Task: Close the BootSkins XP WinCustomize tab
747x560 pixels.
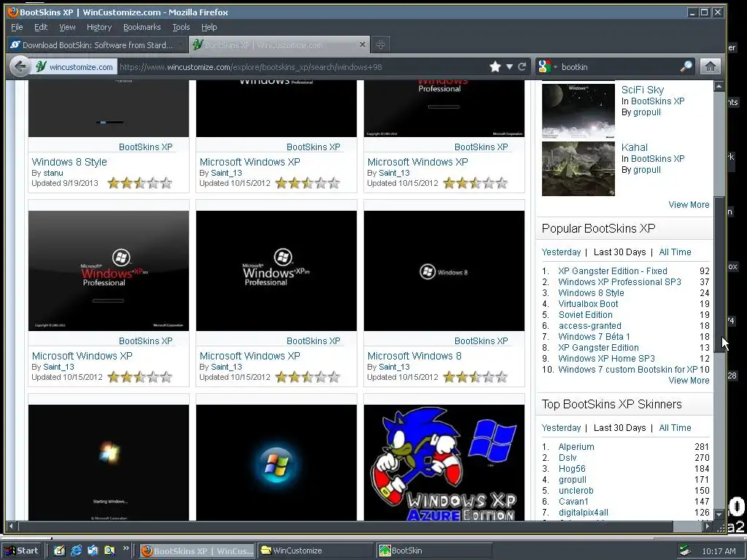Action: tap(362, 44)
